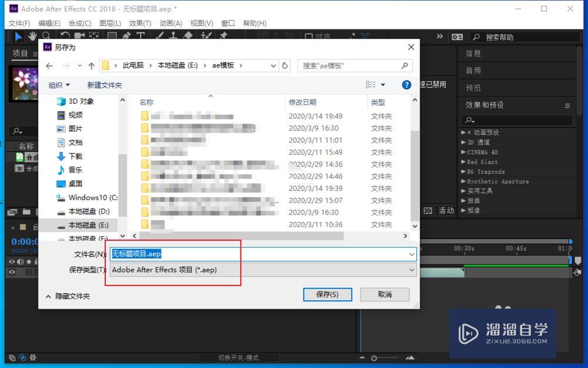Click the interpret footage icon in project panel

point(12,212)
